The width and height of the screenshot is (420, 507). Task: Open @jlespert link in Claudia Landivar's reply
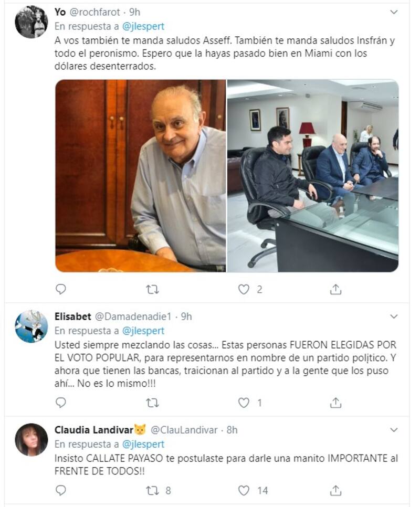[x=143, y=444]
